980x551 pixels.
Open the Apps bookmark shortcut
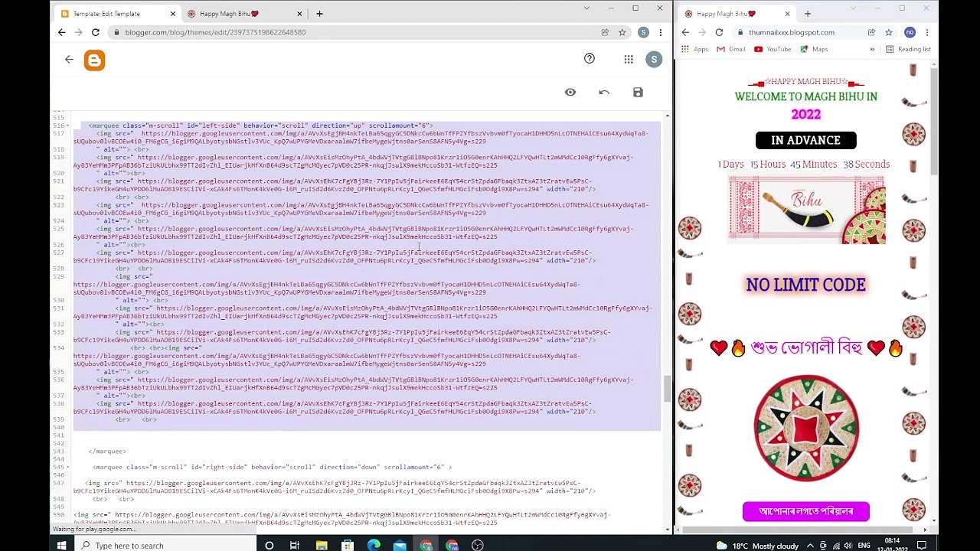(694, 49)
